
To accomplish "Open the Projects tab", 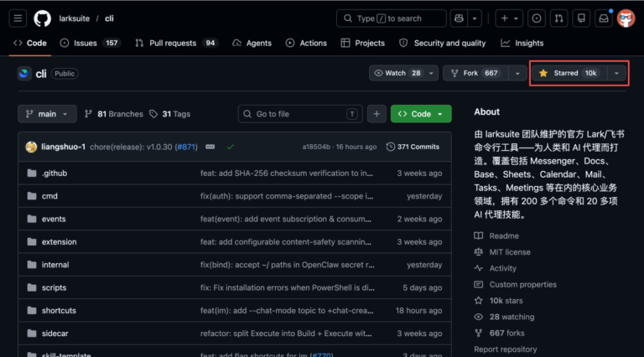I will point(362,43).
